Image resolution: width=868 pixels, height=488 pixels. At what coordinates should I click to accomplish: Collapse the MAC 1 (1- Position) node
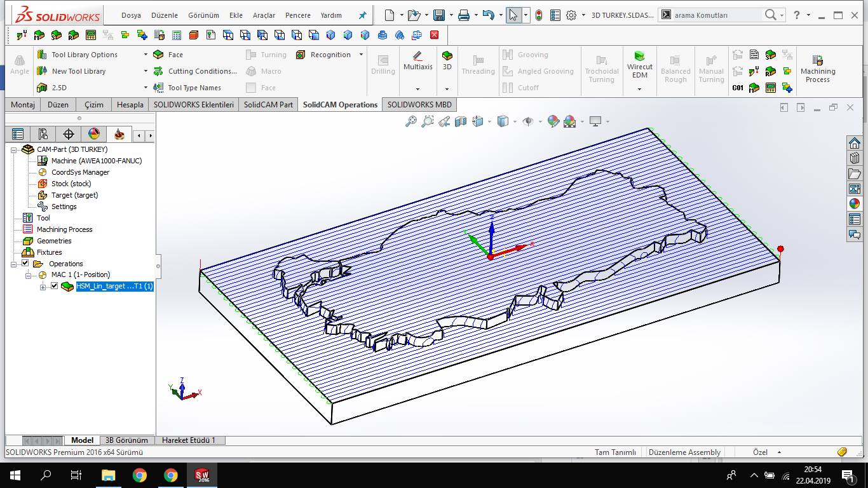click(29, 275)
